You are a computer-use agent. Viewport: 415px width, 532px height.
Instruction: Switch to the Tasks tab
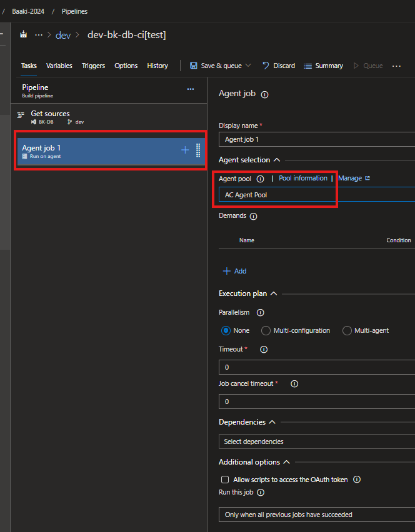(29, 66)
